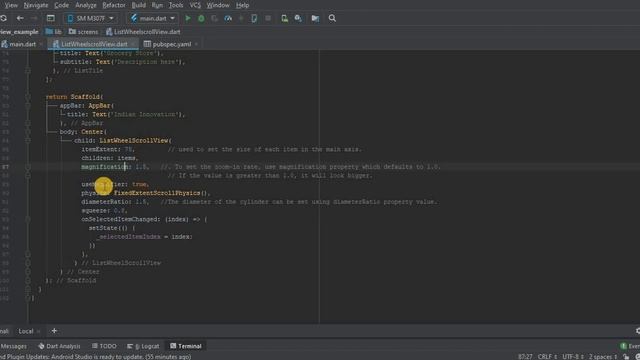
Task: Click FixedExtentScrollPhysics() in the code
Action: coord(161,193)
